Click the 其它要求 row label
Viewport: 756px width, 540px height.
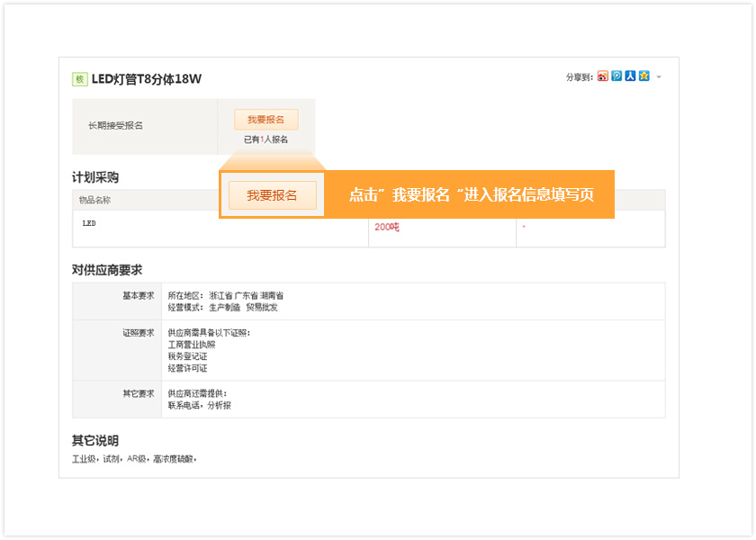(139, 394)
